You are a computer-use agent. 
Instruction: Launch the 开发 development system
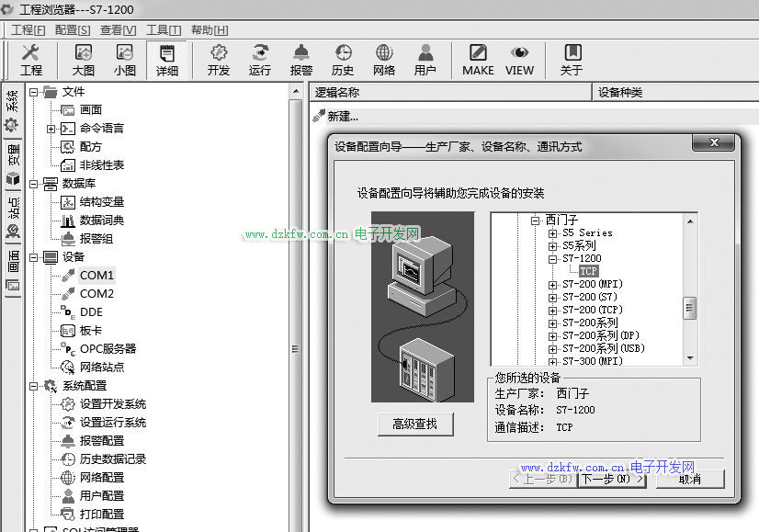[x=219, y=60]
